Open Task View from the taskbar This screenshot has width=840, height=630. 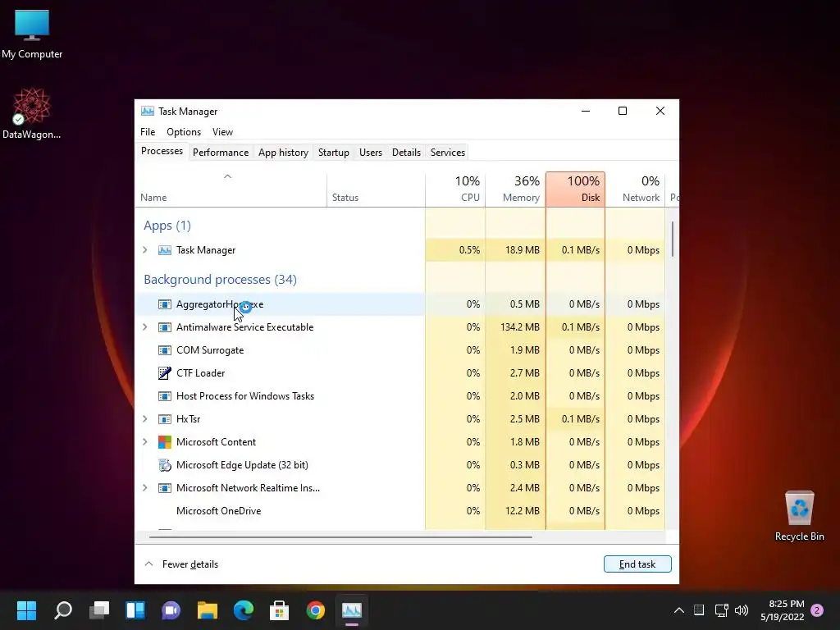click(x=99, y=610)
